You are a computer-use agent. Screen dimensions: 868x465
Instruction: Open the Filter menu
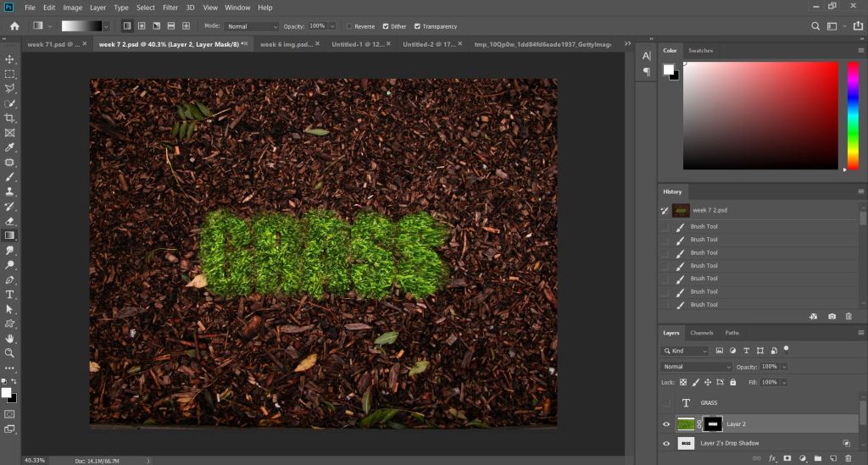click(170, 8)
